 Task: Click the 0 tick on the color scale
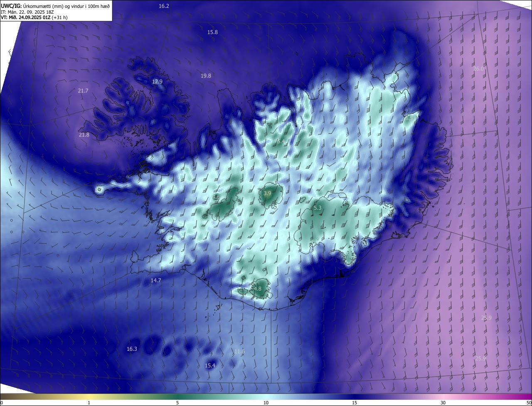(x=2, y=403)
